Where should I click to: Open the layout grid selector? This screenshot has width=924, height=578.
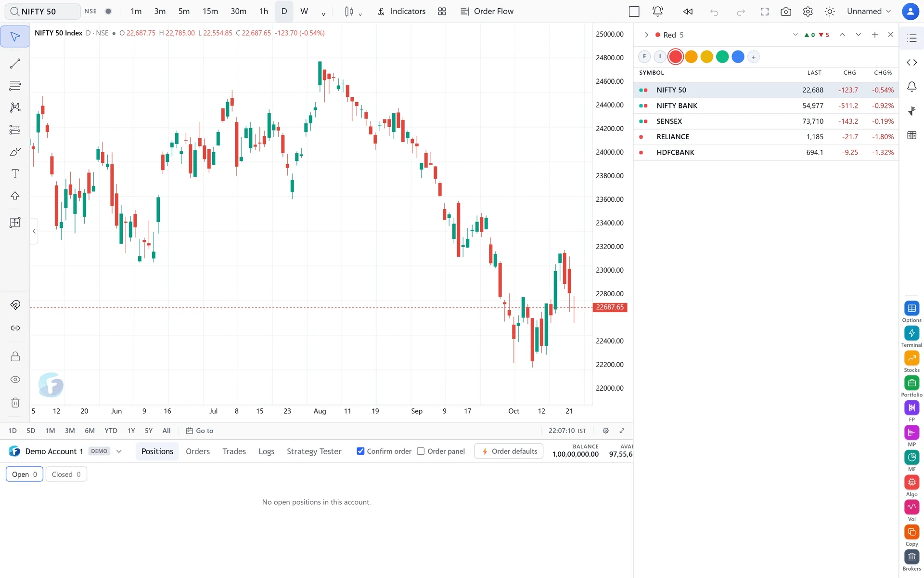click(x=442, y=12)
